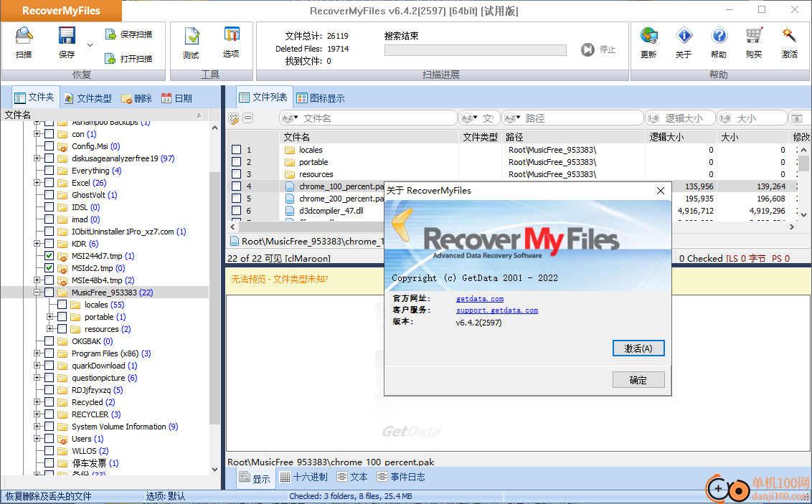Viewport: 812px width, 504px height.
Task: Switch to the 文件夹 tab
Action: pos(34,98)
